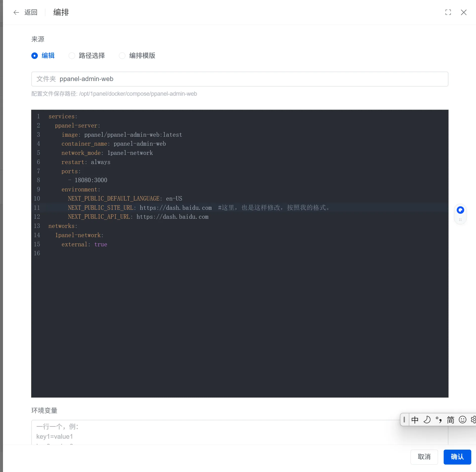Click the IME toolbar drag handle
Screen dimensions: 476x472
click(x=404, y=420)
